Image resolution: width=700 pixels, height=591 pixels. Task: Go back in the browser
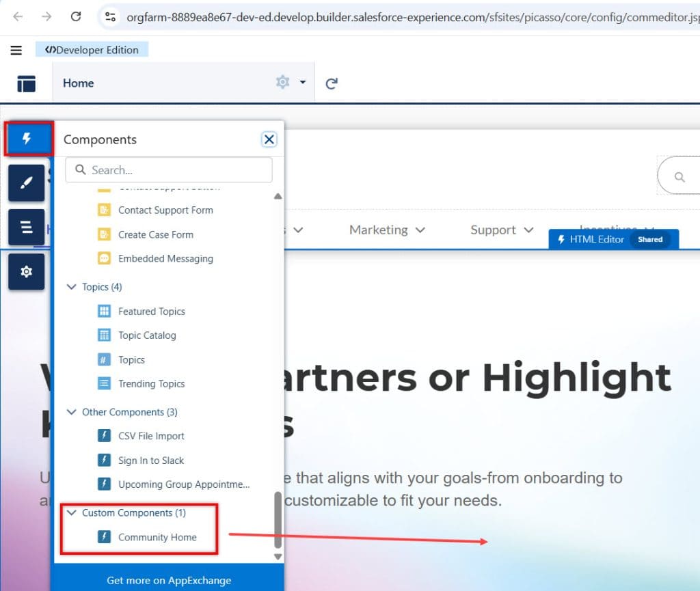[18, 16]
